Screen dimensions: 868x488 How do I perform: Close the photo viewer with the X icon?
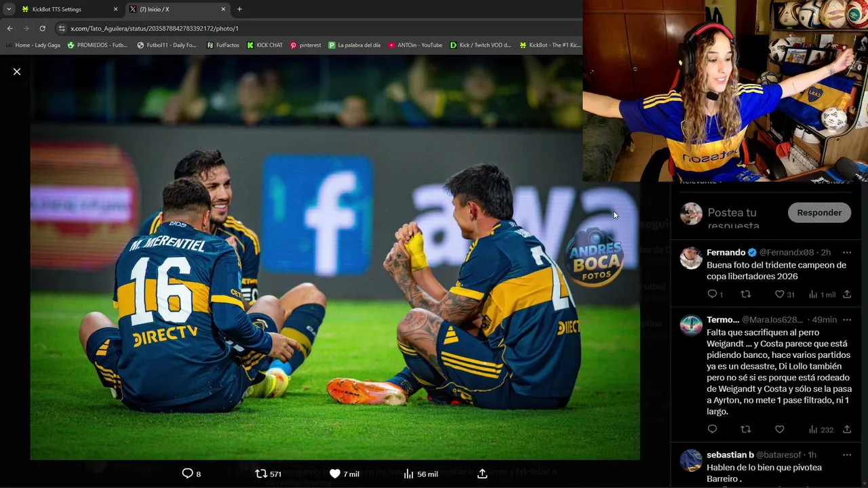[x=17, y=71]
